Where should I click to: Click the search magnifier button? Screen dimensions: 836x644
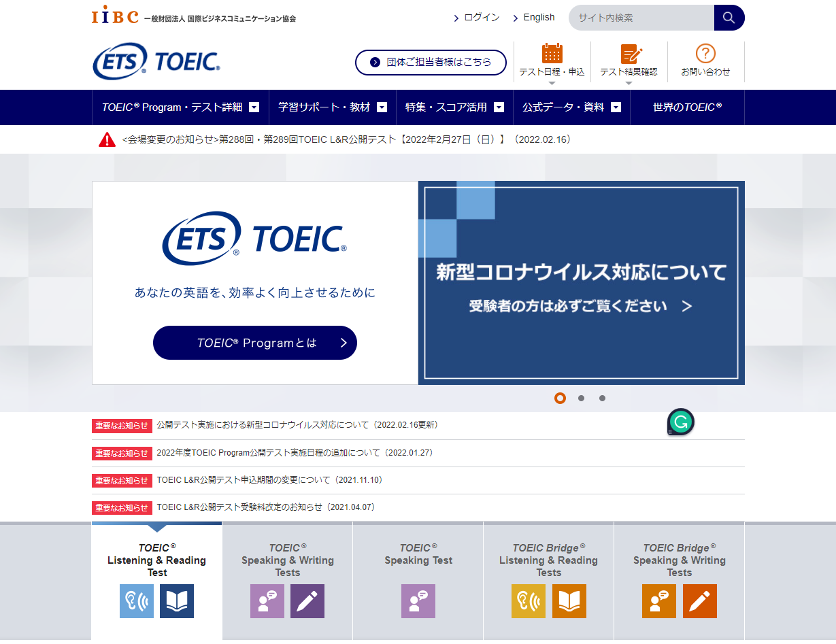coord(729,18)
